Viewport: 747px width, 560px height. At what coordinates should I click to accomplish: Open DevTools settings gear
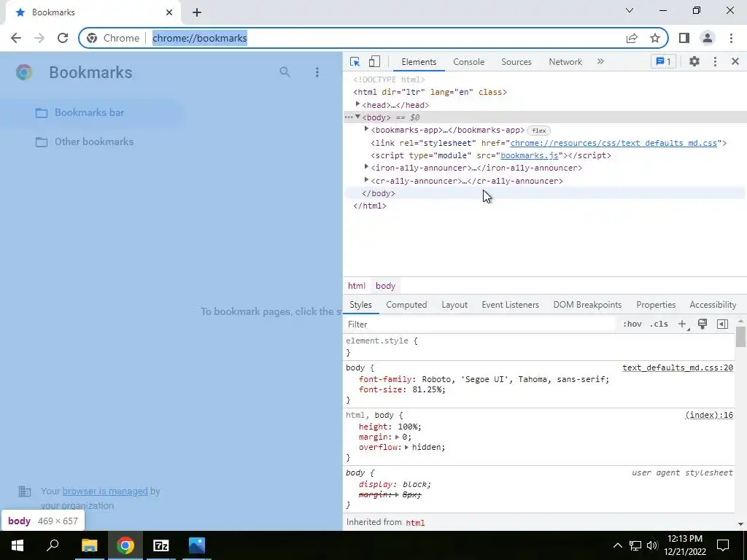point(694,61)
